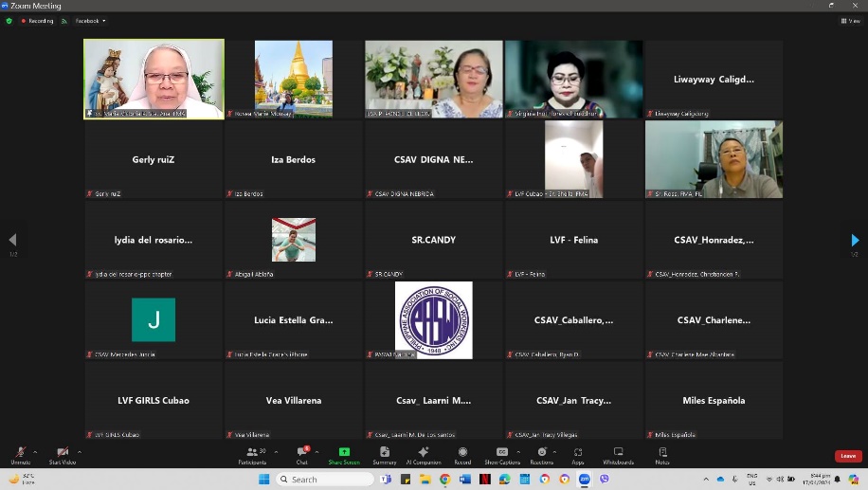Screen dimensions: 868x490
Task: Toggle Show Captions
Action: tap(501, 455)
